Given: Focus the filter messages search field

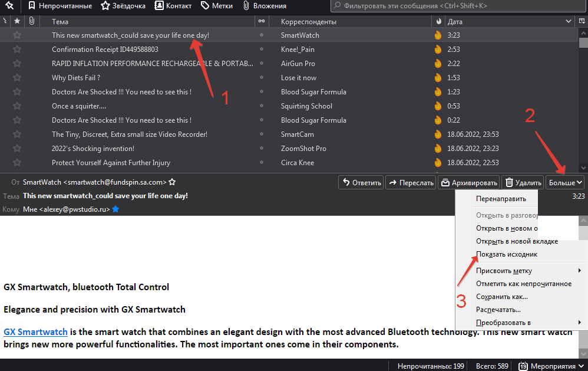Looking at the screenshot, I should pyautogui.click(x=458, y=6).
